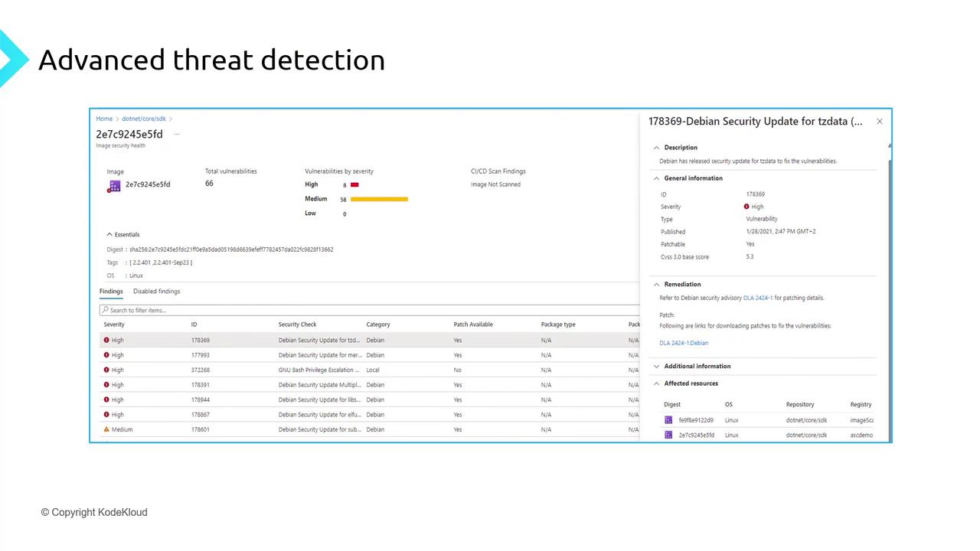Screen dimensions: 980x551
Task: Close the 178369 details panel
Action: (x=880, y=122)
